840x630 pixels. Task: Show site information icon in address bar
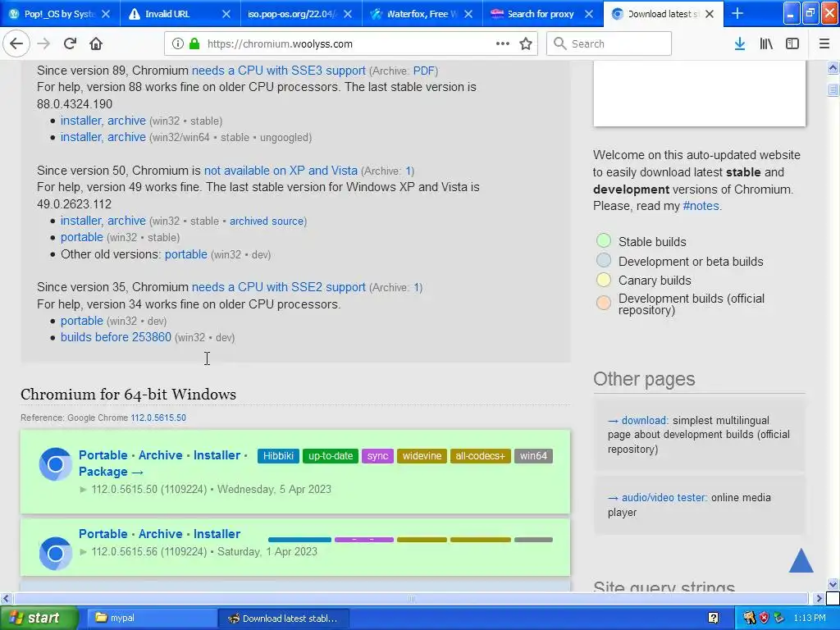(178, 44)
